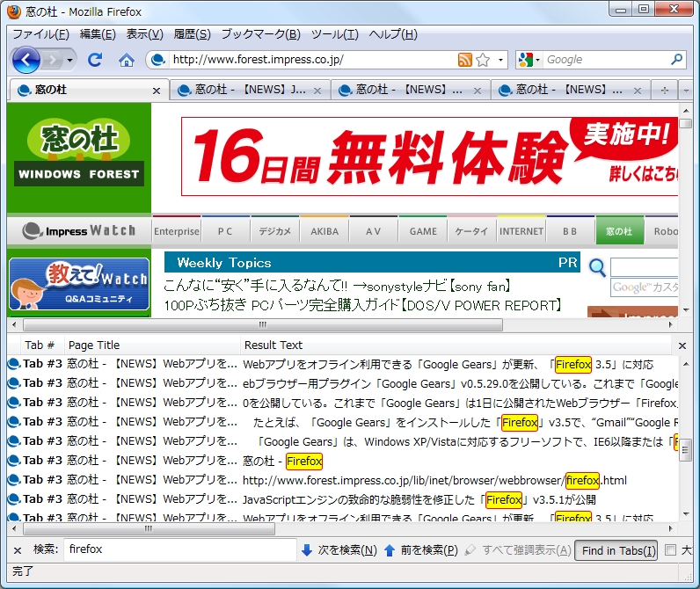
Task: Click 次を検索(N) find next button
Action: pyautogui.click(x=339, y=550)
